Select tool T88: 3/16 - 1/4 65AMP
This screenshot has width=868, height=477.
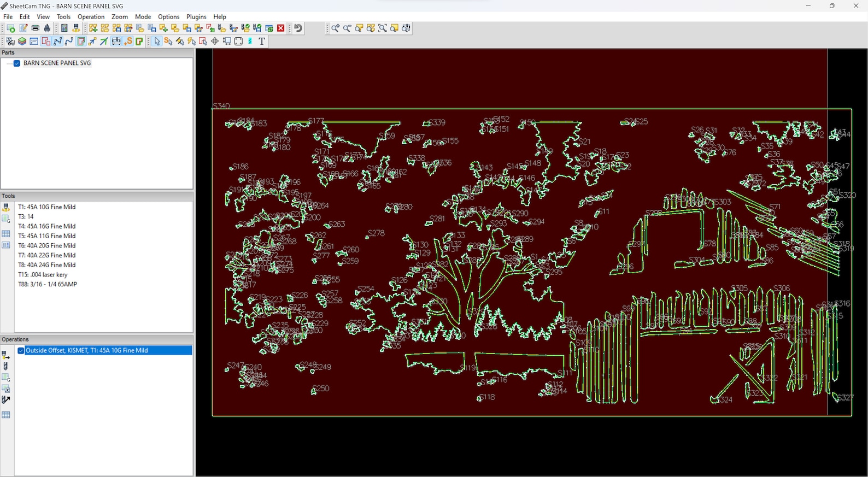click(x=48, y=285)
